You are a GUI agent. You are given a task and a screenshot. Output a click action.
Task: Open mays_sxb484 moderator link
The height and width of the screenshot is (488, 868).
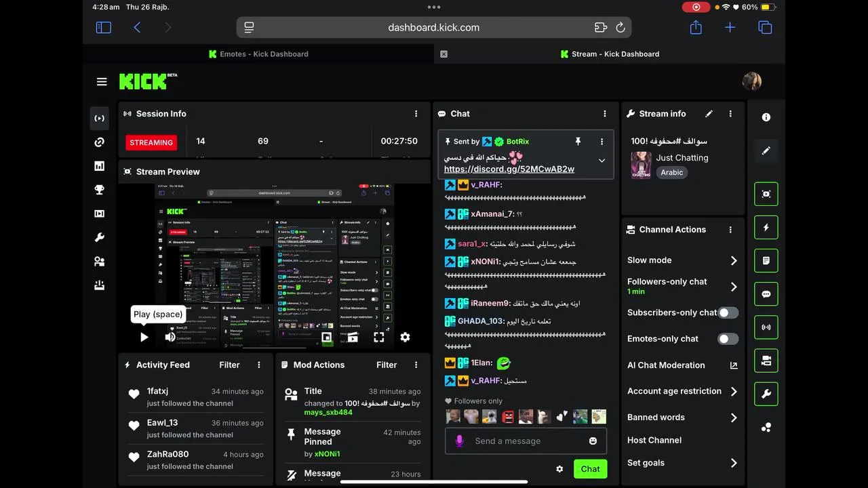point(328,412)
